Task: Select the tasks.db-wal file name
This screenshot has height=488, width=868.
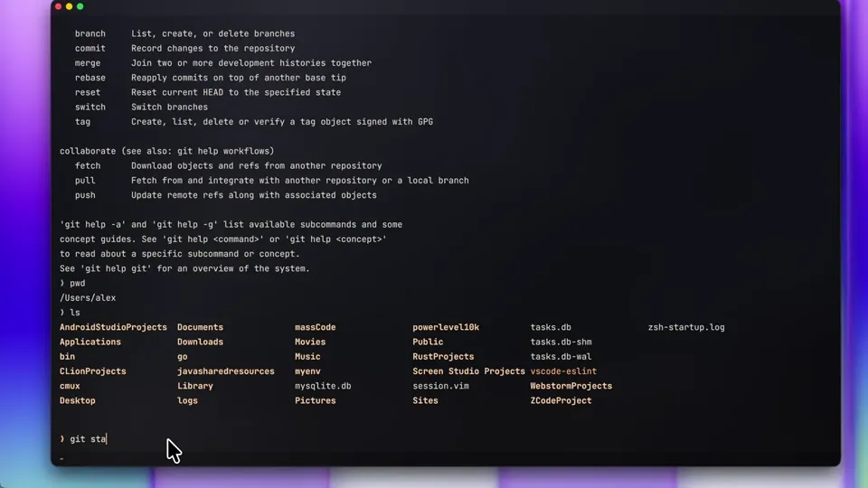Action: [x=561, y=356]
